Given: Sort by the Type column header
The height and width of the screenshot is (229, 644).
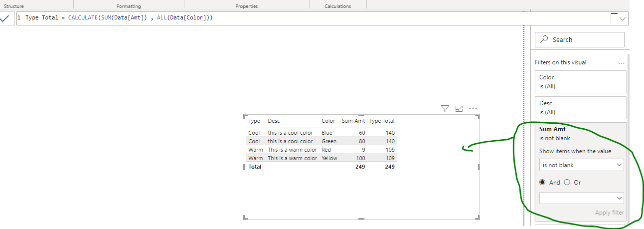Looking at the screenshot, I should point(254,121).
